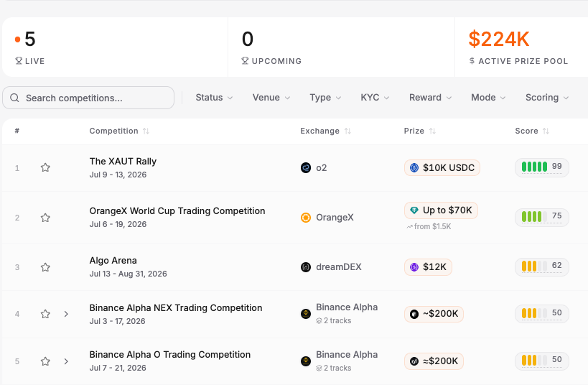Click trophy icon next to UPCOMING
Viewport: 588px width, 385px height.
point(245,61)
